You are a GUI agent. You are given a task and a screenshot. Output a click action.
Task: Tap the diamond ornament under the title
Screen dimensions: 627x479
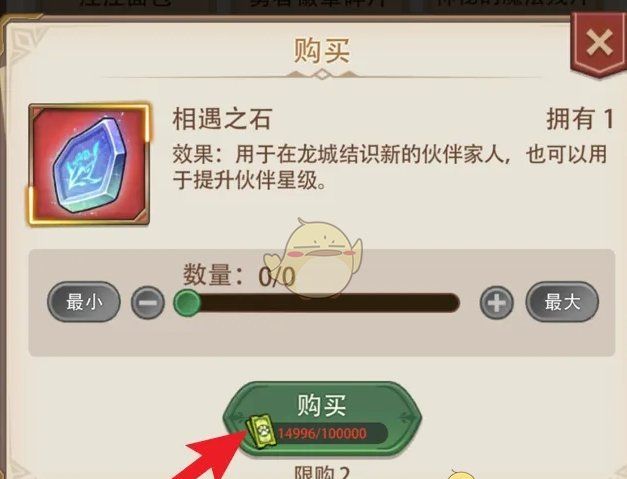(322, 74)
